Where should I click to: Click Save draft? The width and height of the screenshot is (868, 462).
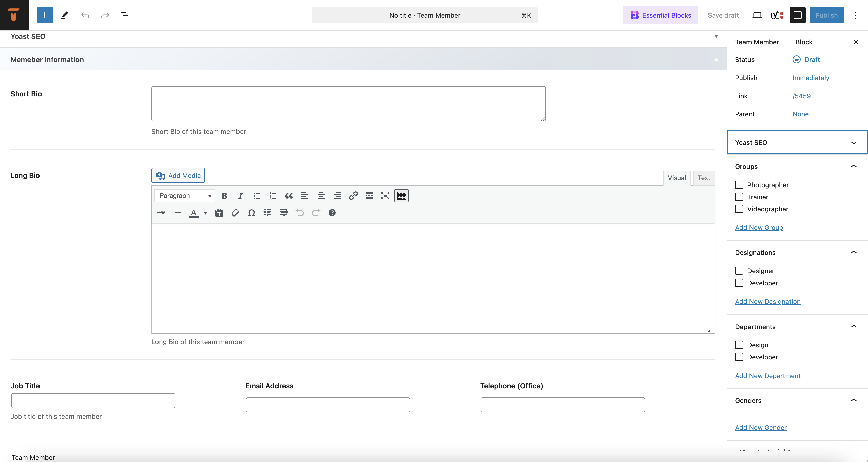(x=723, y=15)
